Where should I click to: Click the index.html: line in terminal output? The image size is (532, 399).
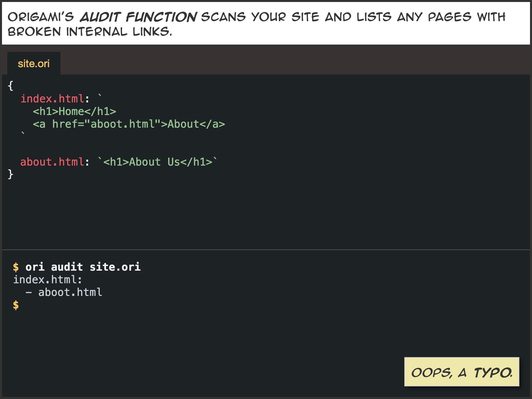point(48,280)
